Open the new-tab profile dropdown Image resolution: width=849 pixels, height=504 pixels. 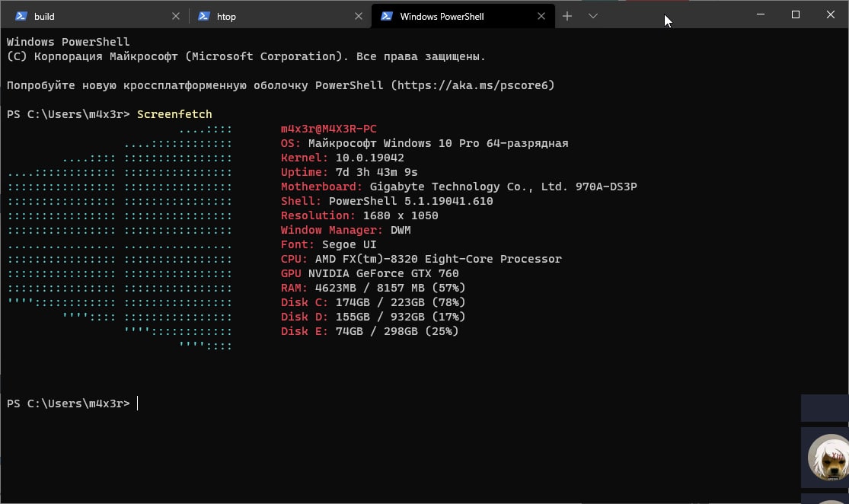click(x=593, y=16)
